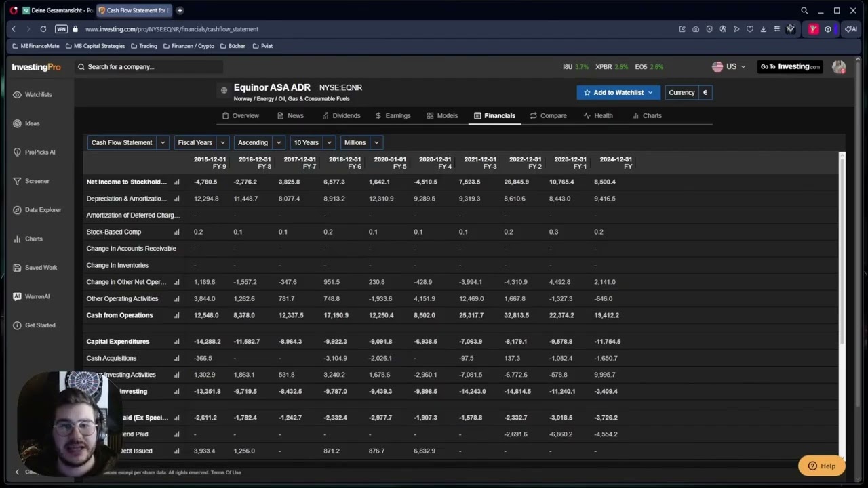
Task: Open the Saved Work sidebar item
Action: [x=35, y=268]
